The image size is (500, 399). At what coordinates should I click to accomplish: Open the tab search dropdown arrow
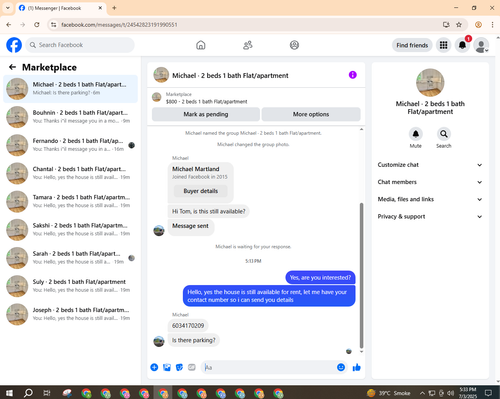(8, 8)
